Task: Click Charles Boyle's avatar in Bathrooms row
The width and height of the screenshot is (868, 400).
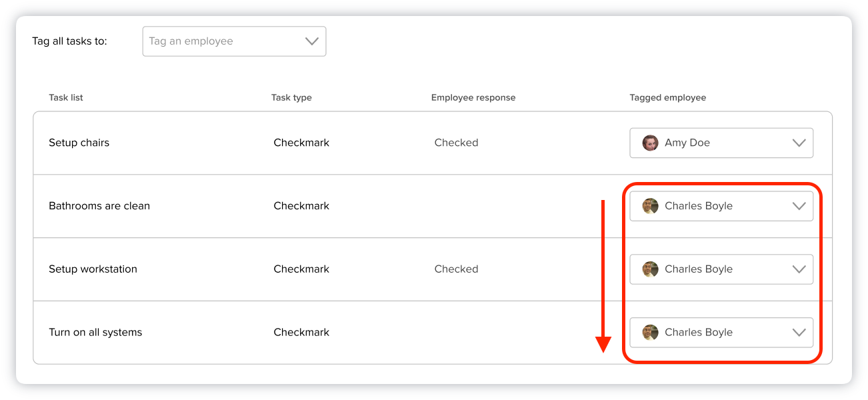Action: (x=650, y=206)
